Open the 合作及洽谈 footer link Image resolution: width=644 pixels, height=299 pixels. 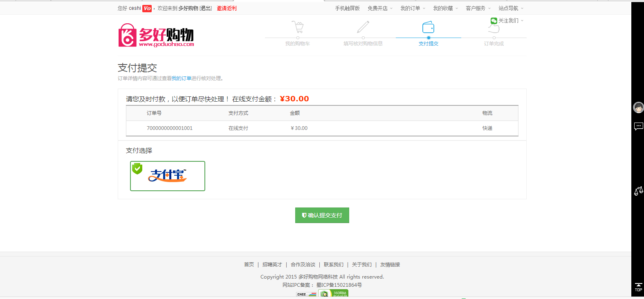click(x=303, y=265)
